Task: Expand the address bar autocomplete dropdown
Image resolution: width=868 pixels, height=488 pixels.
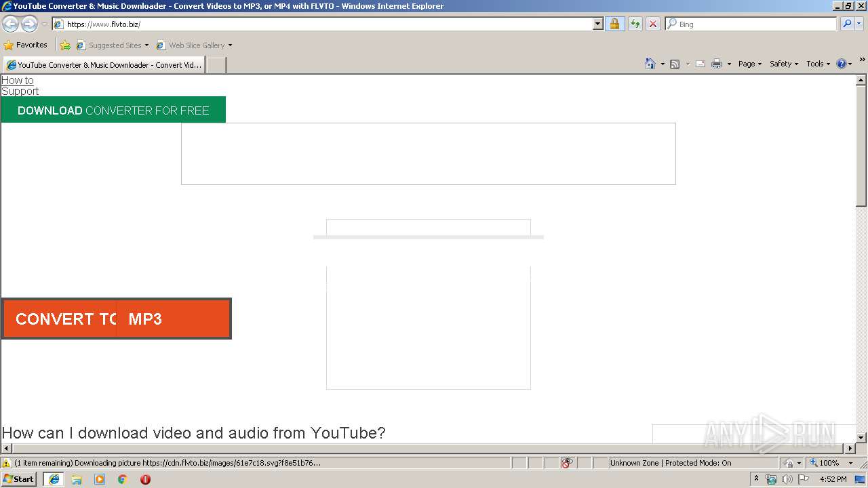Action: tap(597, 24)
